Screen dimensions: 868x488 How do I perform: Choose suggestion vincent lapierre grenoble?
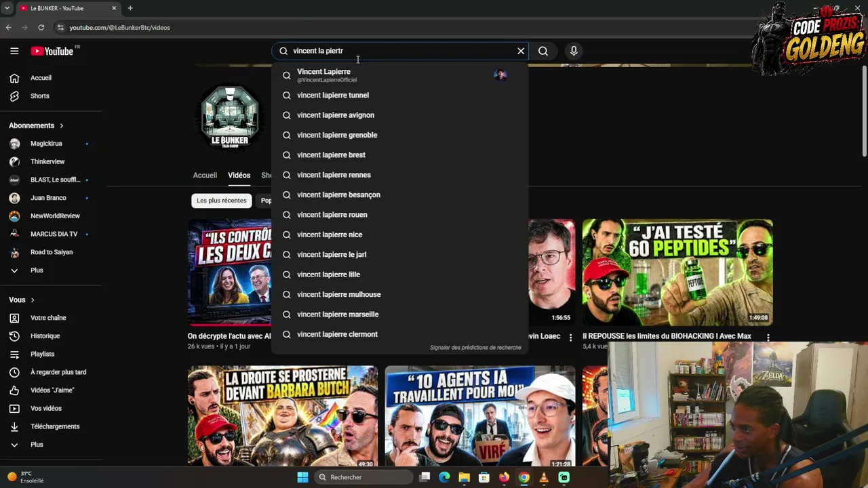pos(400,135)
